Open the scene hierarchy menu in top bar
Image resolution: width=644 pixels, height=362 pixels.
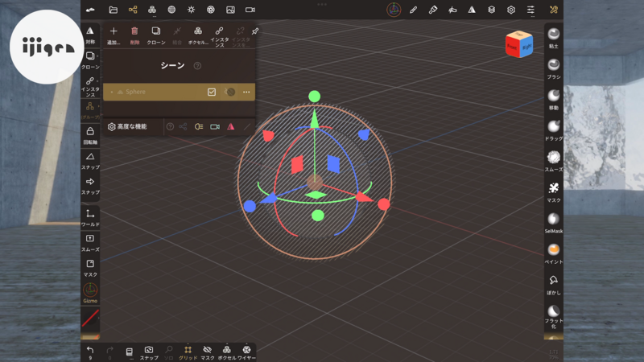[x=133, y=10]
